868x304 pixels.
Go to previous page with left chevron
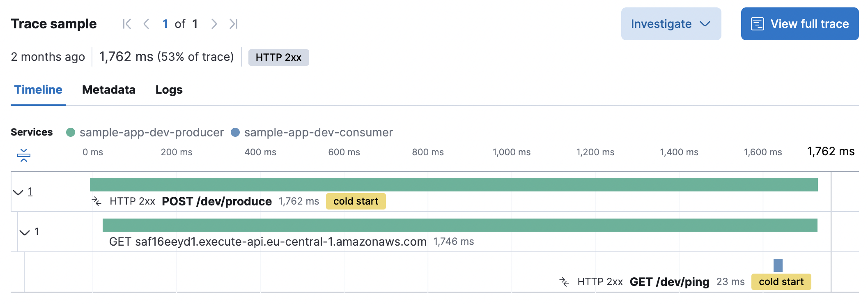pyautogui.click(x=147, y=23)
